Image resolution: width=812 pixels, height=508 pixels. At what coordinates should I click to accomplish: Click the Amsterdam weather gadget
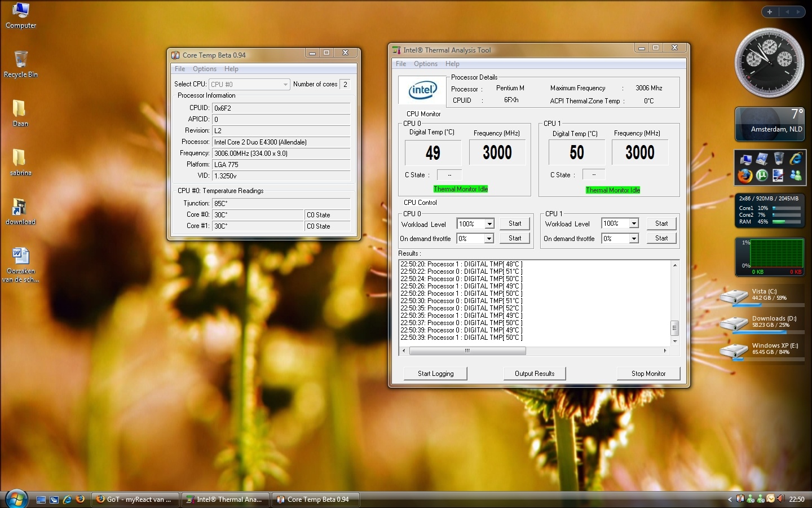tap(769, 124)
